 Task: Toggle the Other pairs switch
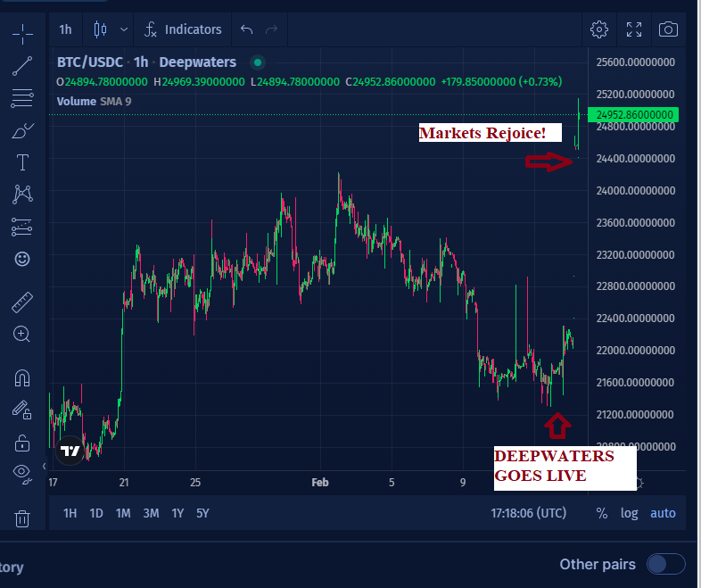pos(665,564)
